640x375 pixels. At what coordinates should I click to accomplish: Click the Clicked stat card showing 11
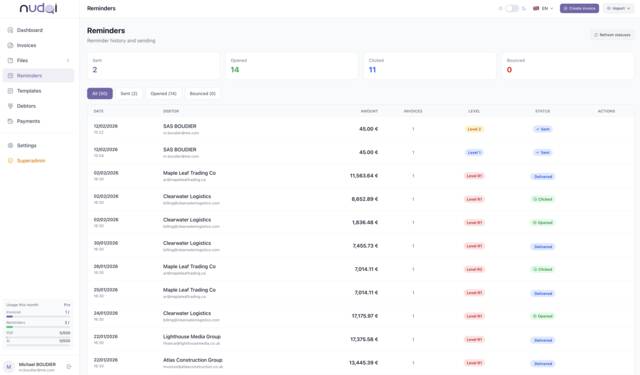tap(430, 66)
